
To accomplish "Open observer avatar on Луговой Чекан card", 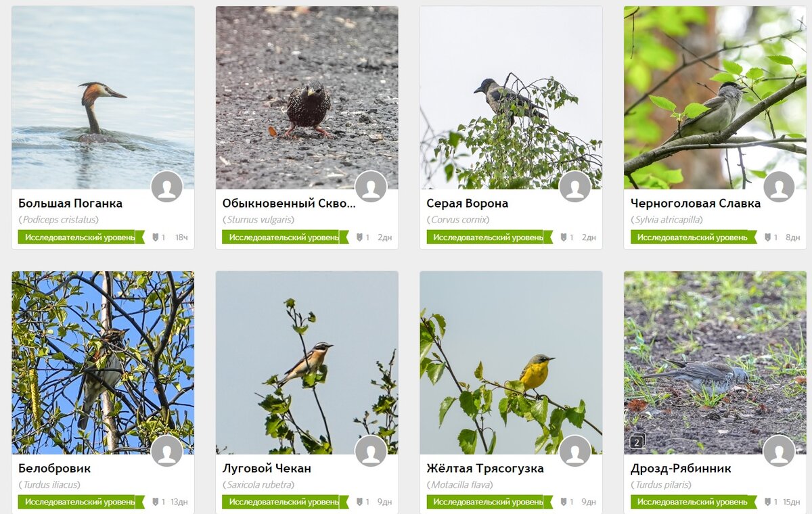I will [x=371, y=451].
